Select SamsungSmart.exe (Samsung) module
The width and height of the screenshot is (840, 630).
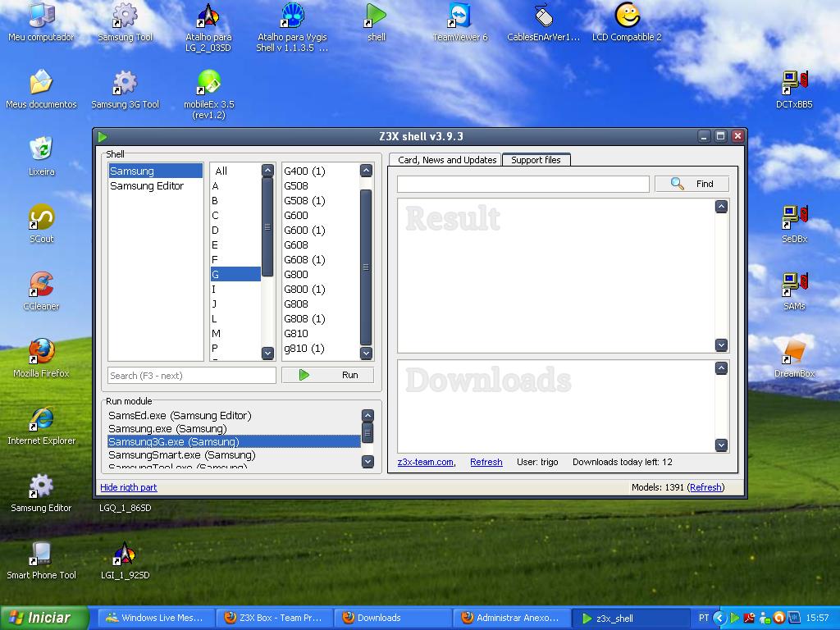click(x=234, y=454)
